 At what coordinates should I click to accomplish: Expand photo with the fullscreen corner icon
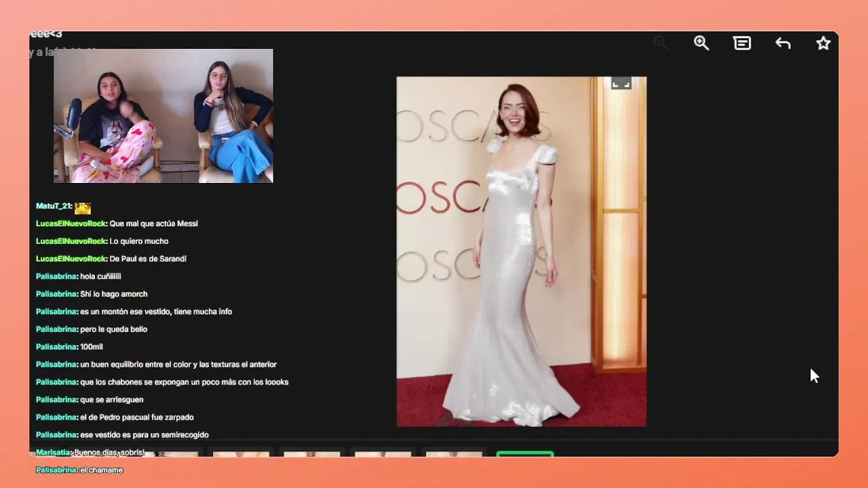point(621,83)
